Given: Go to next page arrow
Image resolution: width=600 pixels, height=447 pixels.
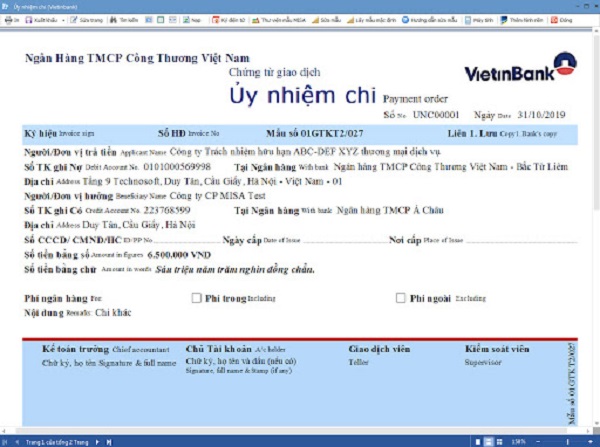Looking at the screenshot, I should (x=97, y=442).
